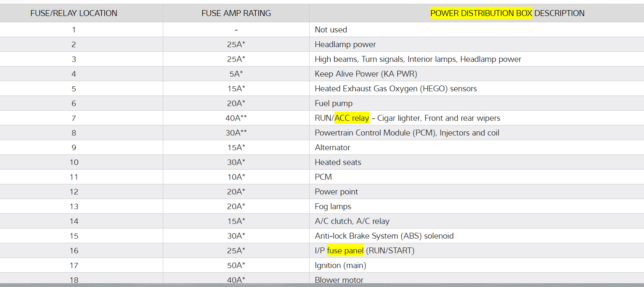Select the 'Heated seats' row description

pos(338,162)
